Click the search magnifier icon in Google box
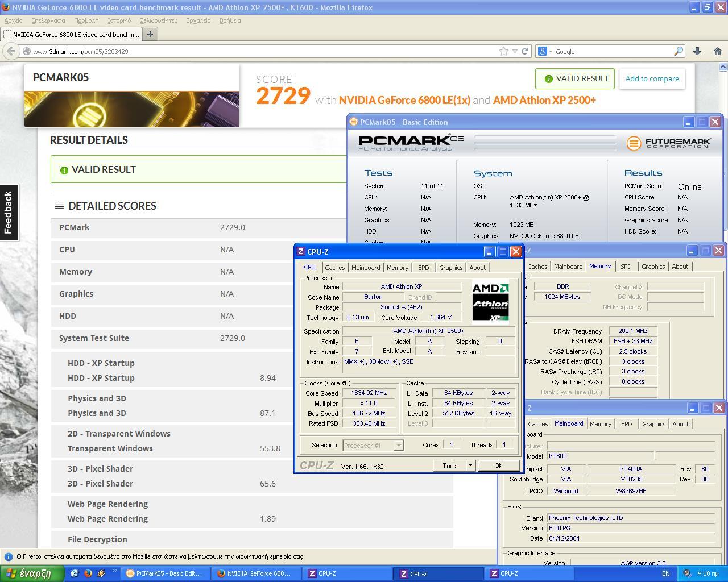The width and height of the screenshot is (728, 582). (678, 51)
